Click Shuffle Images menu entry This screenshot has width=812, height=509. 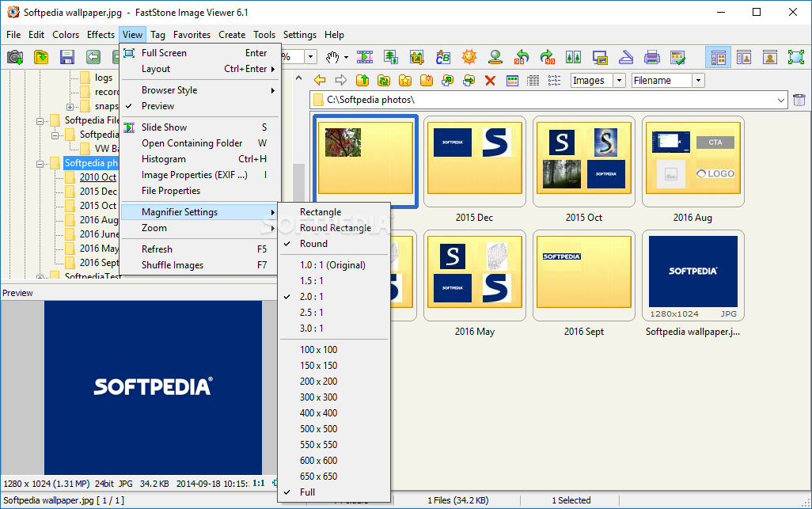201,265
